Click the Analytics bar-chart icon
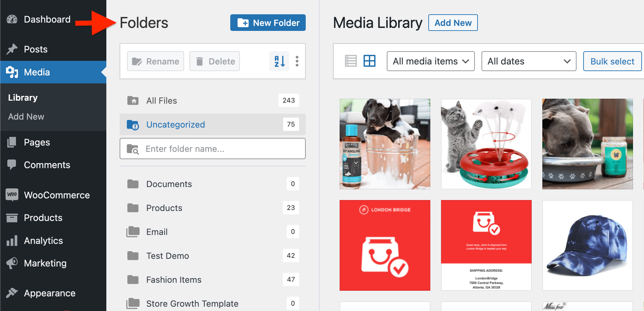 tap(12, 241)
